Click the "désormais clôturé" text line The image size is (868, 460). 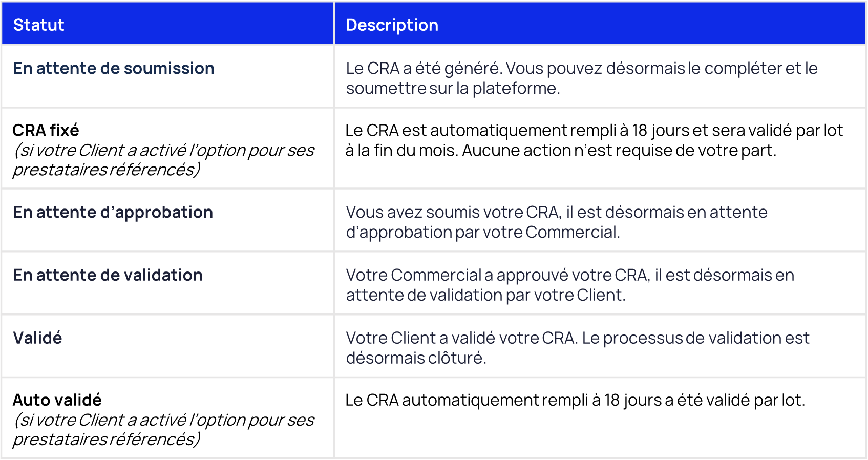pos(416,358)
